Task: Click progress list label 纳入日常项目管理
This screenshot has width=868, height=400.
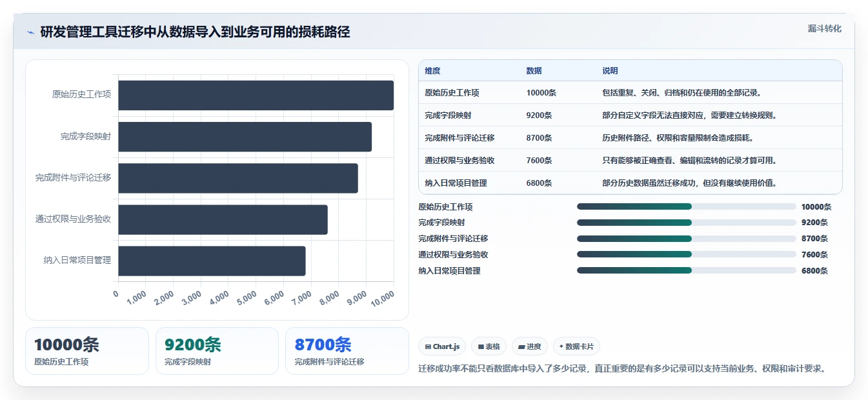Action: 449,271
